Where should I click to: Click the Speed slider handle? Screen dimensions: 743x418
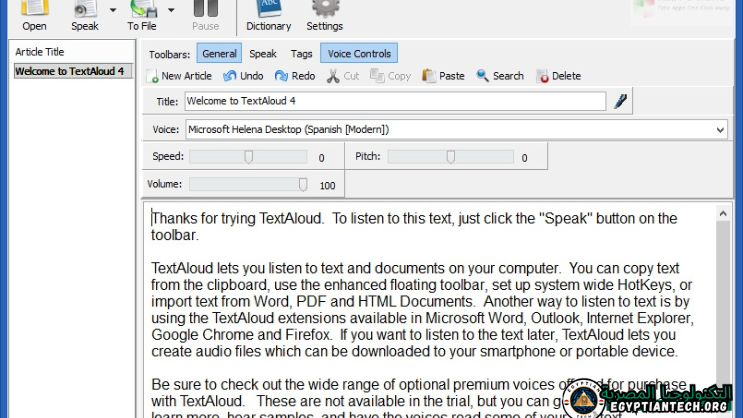pos(249,157)
